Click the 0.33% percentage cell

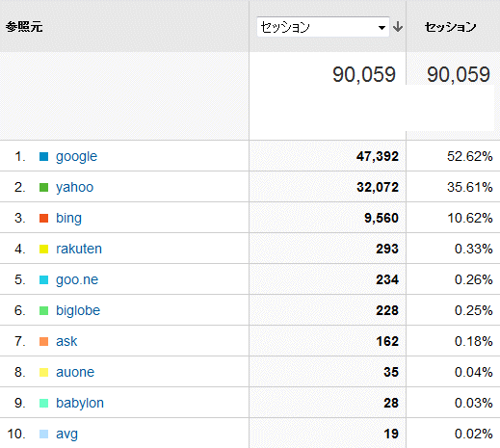tap(474, 250)
